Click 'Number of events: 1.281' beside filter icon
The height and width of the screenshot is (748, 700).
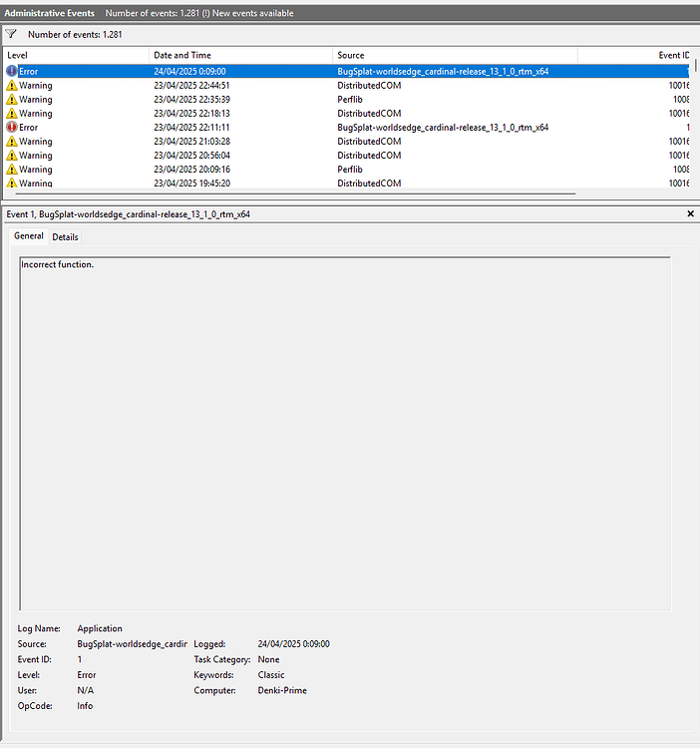tap(75, 34)
